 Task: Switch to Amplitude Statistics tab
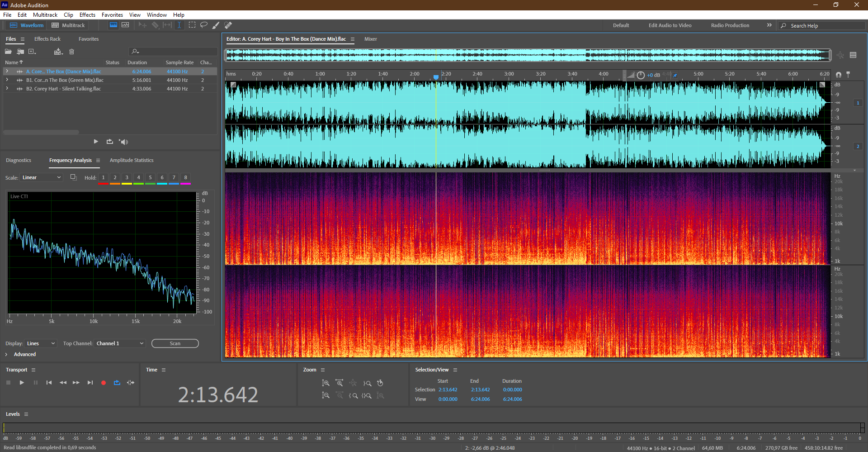click(x=132, y=160)
